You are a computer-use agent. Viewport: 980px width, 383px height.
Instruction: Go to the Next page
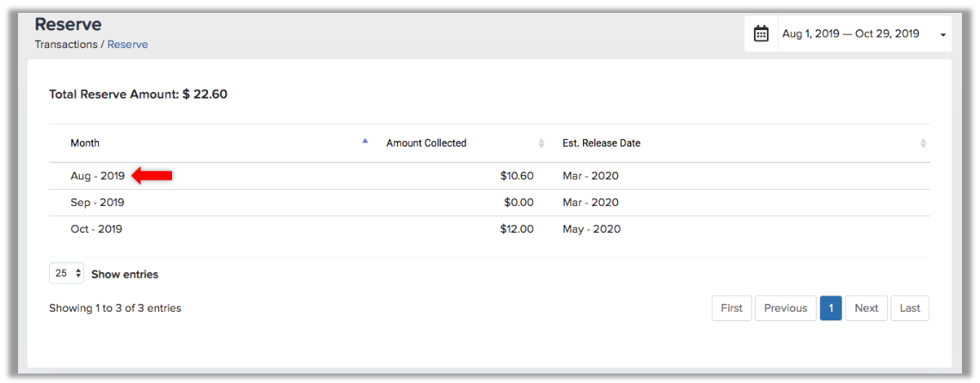click(867, 308)
